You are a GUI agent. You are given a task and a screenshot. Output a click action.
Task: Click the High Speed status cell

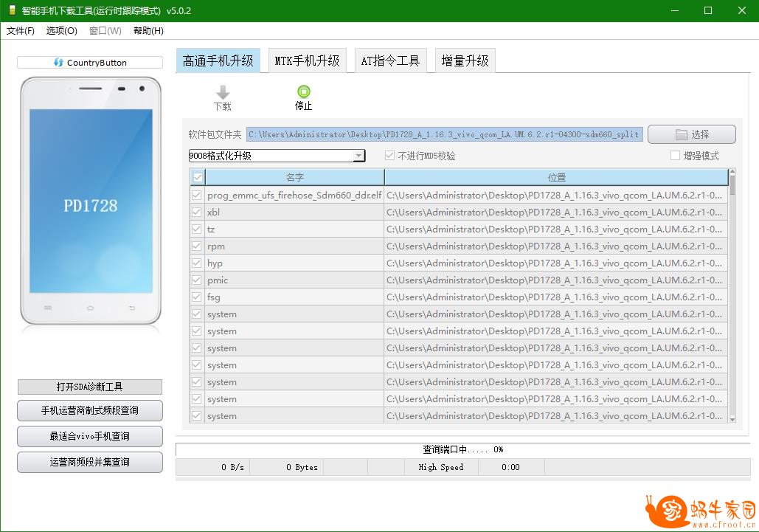coord(441,467)
